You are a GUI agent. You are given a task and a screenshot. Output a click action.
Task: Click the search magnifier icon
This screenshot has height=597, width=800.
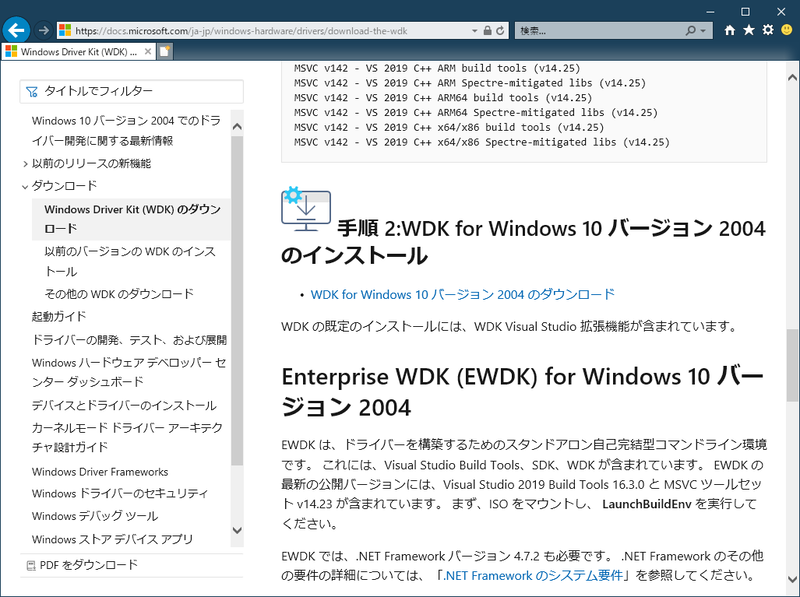[690, 30]
